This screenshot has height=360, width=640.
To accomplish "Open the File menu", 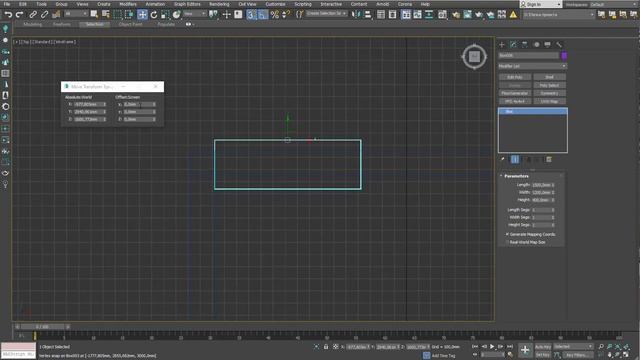I will pos(7,4).
